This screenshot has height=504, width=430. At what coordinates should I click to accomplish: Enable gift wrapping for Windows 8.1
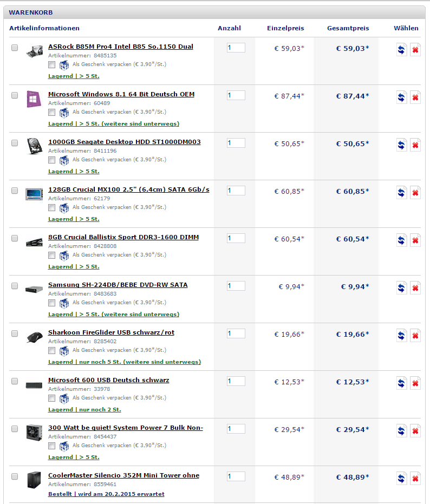(51, 113)
